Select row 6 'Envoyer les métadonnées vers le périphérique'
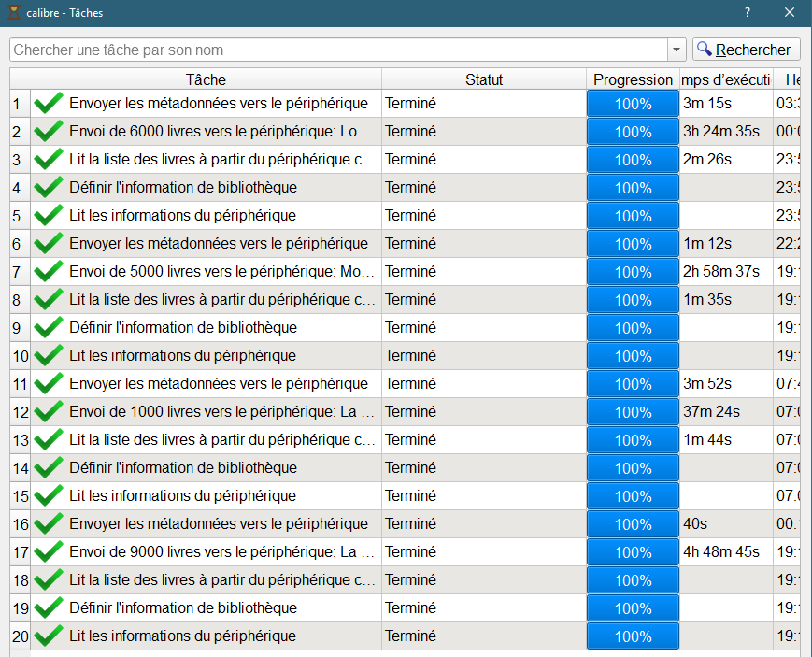The width and height of the screenshot is (812, 657). (x=219, y=243)
